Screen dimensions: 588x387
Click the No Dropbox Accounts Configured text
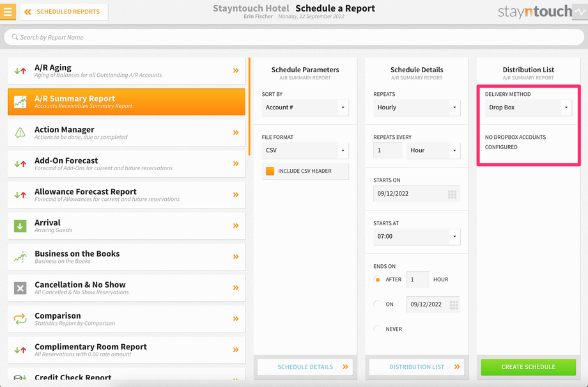[515, 142]
